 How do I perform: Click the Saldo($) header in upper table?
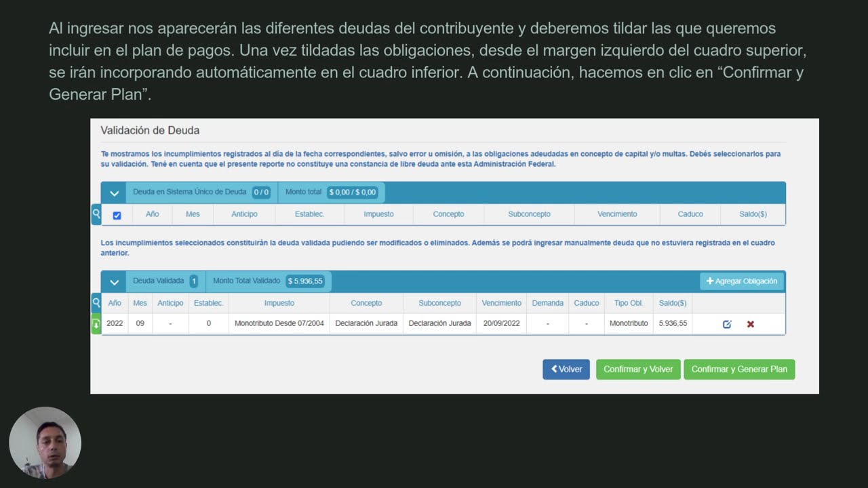click(x=753, y=214)
